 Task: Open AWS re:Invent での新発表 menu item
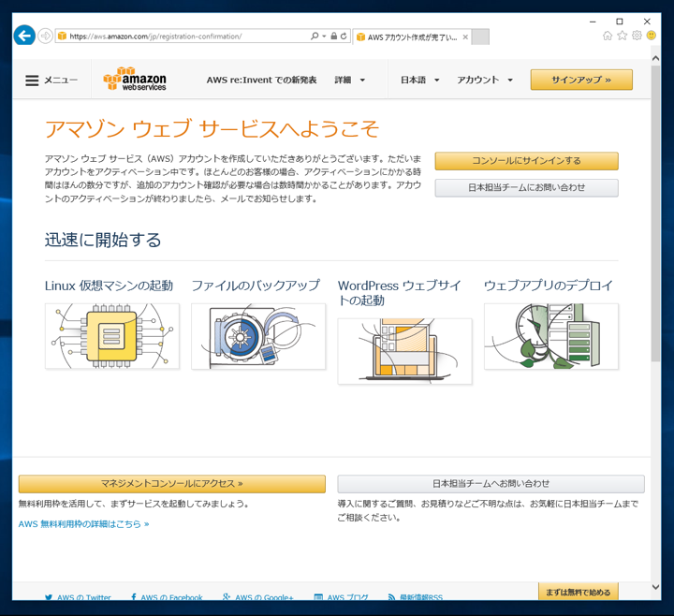click(x=261, y=80)
